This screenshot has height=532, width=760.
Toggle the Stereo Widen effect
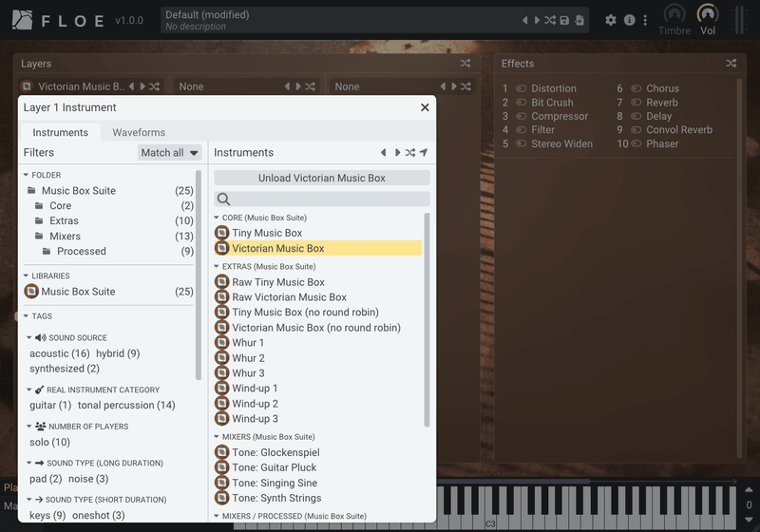pos(521,143)
